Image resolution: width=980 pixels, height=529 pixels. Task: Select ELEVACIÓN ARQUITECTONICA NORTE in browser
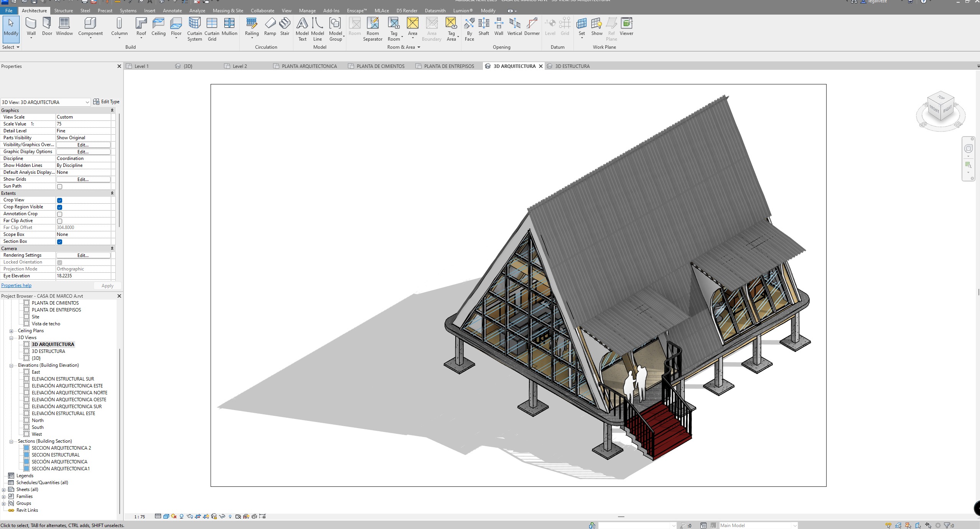[69, 393]
